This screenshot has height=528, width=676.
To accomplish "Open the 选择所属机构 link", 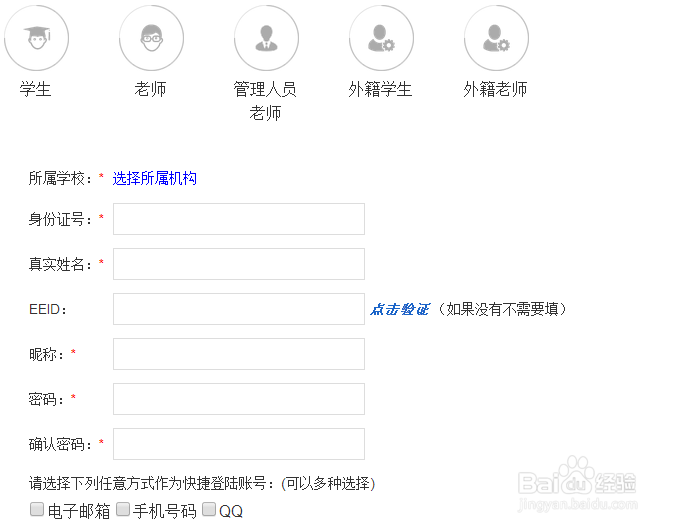I will point(154,178).
